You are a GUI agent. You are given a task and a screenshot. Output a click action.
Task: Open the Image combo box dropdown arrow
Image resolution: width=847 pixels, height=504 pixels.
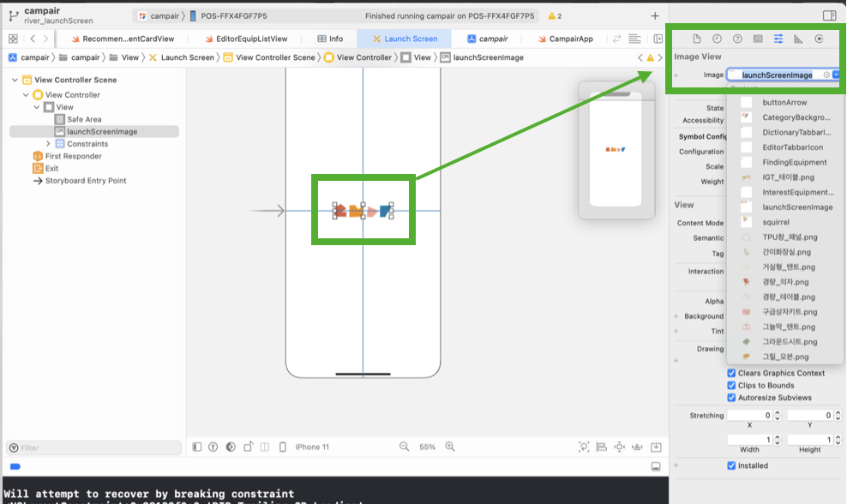(836, 75)
